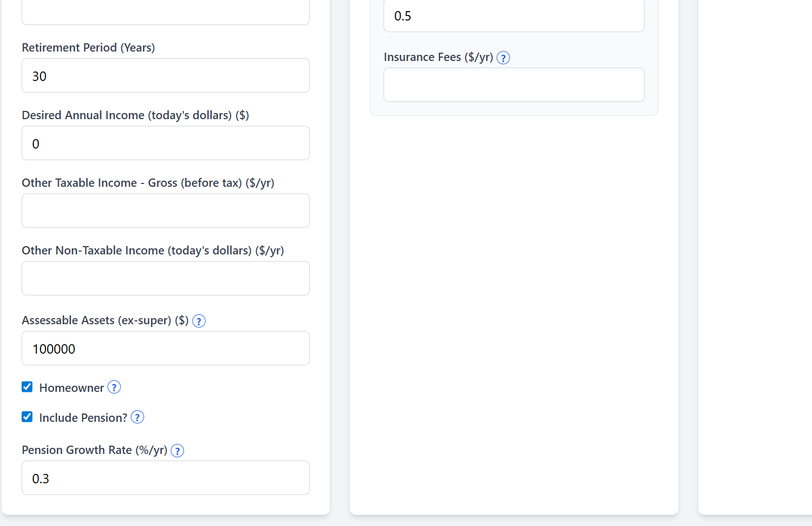Click the Pension Growth Rate input field
The width and height of the screenshot is (812, 526).
tap(165, 478)
